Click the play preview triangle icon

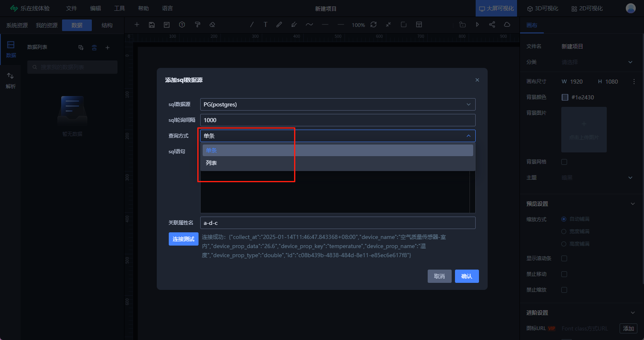[477, 25]
